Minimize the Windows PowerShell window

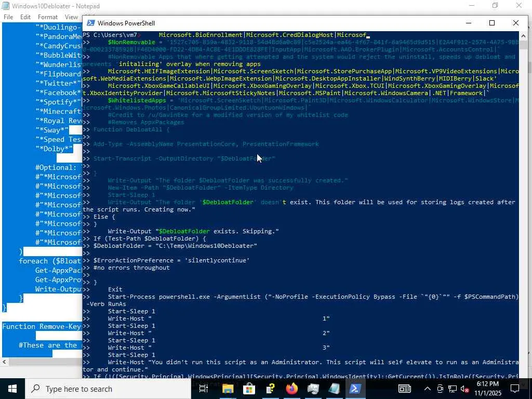(469, 23)
